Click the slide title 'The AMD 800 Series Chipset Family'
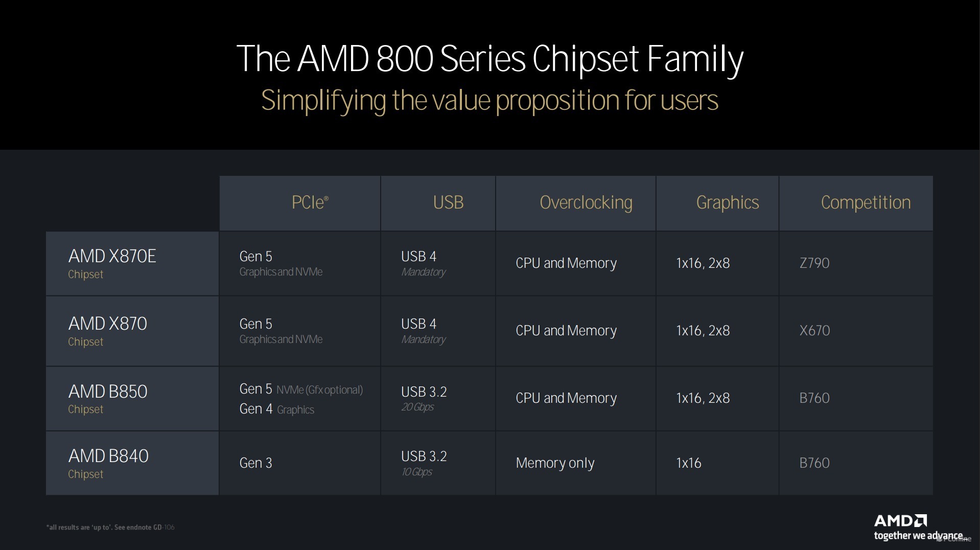The image size is (980, 550). pos(489,59)
